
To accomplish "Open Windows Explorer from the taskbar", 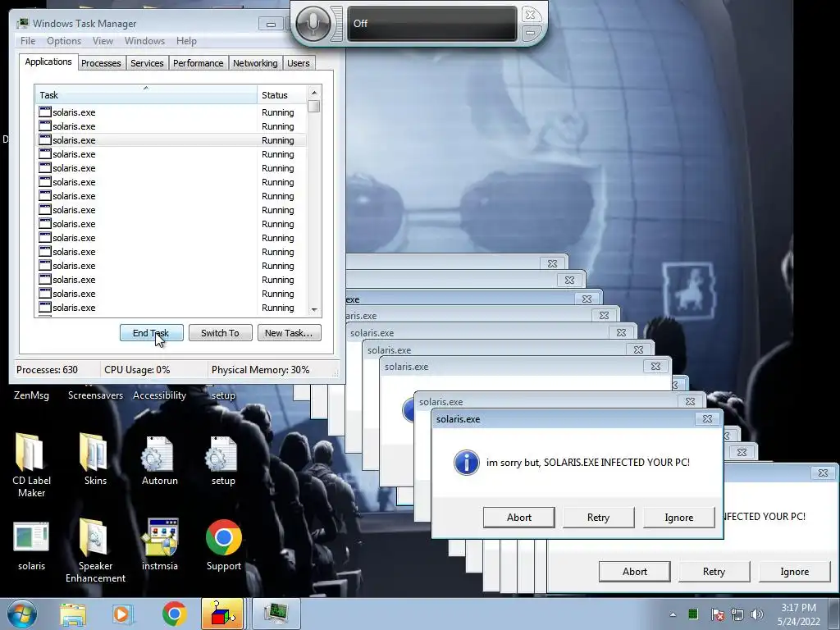I will pyautogui.click(x=73, y=614).
